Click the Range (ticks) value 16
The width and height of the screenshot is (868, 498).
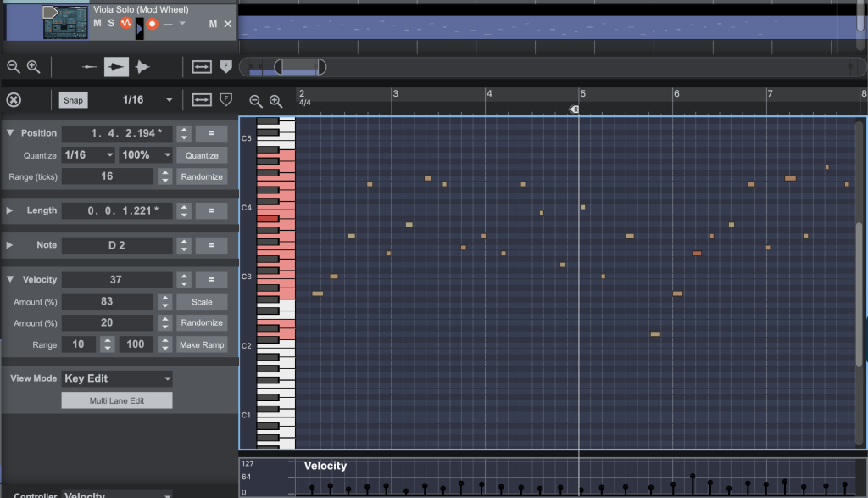[x=108, y=176]
